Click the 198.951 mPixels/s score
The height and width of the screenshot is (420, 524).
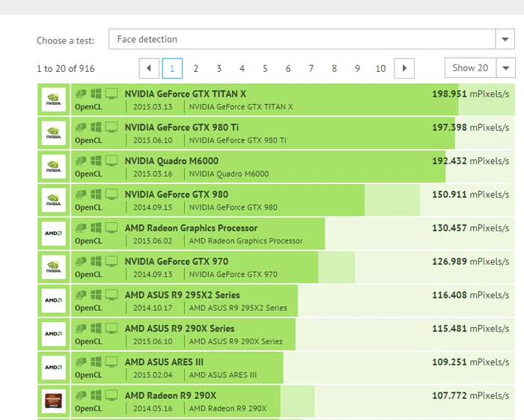pos(471,94)
